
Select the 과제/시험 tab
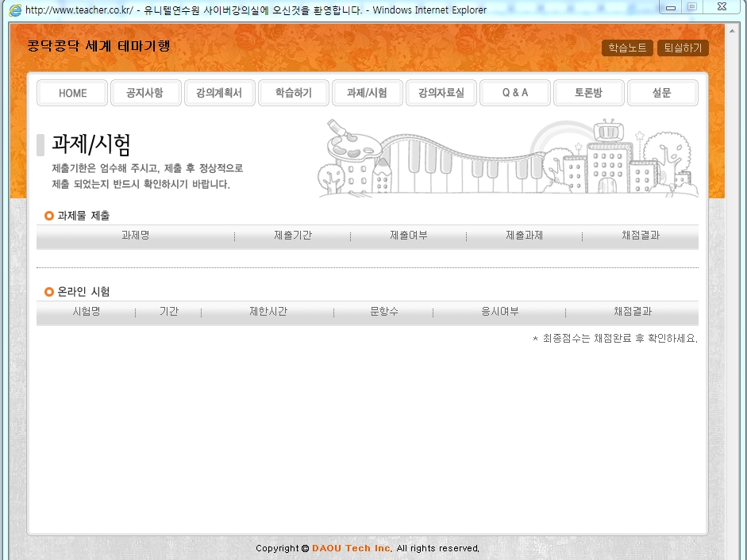pos(368,93)
